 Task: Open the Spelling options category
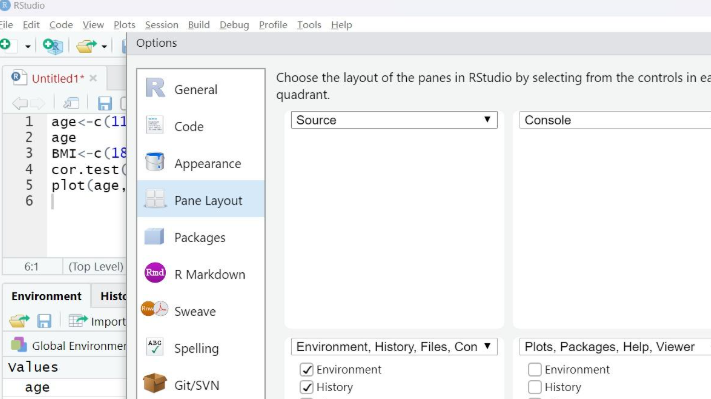[200, 348]
